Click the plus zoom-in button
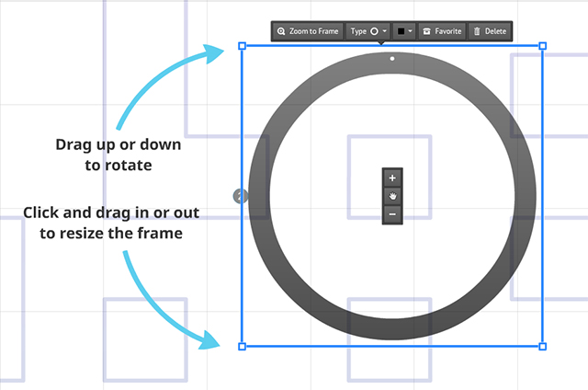The image size is (588, 390). tap(392, 178)
